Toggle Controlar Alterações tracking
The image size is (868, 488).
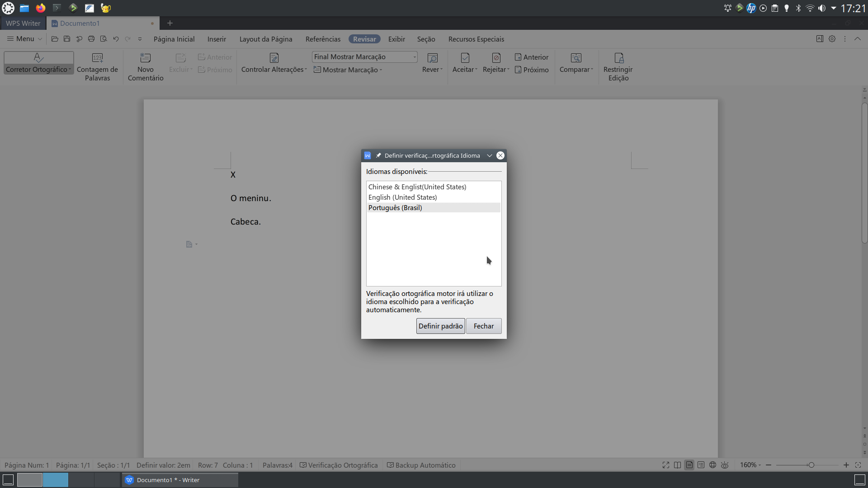pyautogui.click(x=274, y=58)
